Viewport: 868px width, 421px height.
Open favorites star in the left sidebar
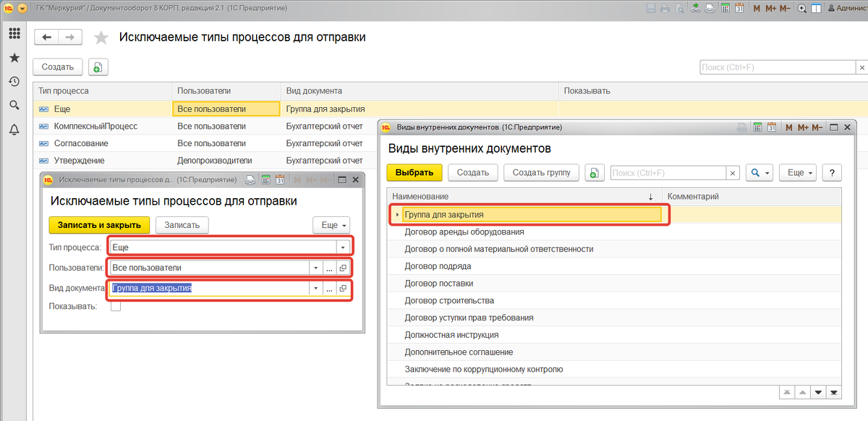pyautogui.click(x=14, y=57)
